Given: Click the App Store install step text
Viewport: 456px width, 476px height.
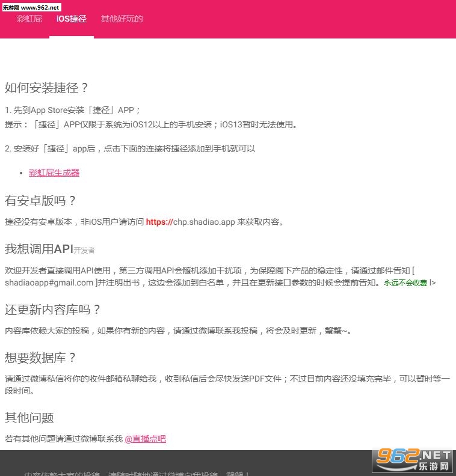Looking at the screenshot, I should click(x=73, y=110).
